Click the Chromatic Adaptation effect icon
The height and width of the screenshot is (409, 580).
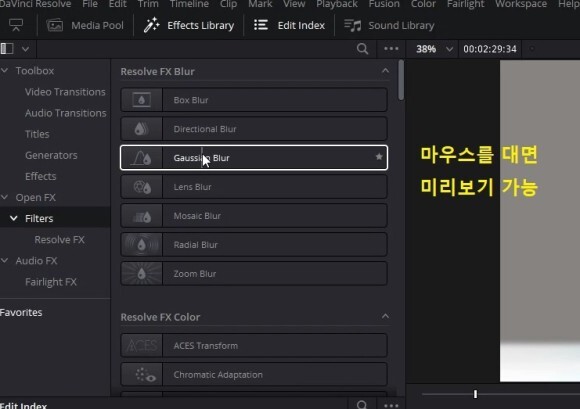point(142,375)
